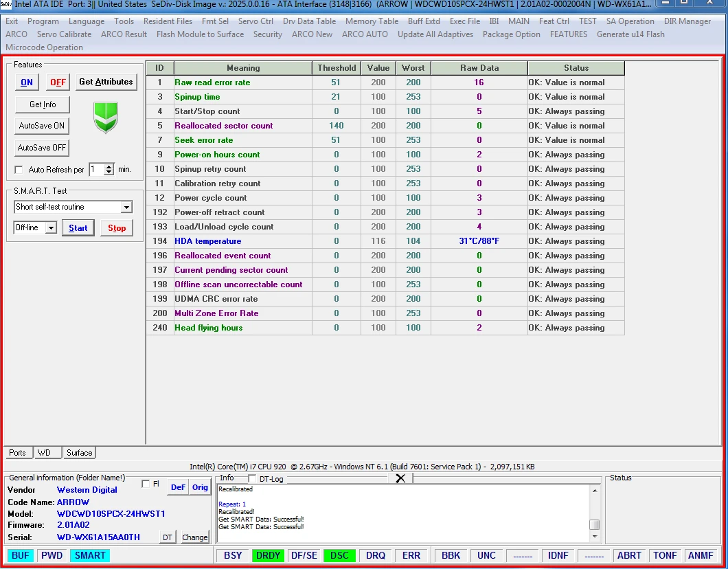Screen dimensions: 728x569
Task: Click the AutoSave ON button
Action: tap(42, 126)
